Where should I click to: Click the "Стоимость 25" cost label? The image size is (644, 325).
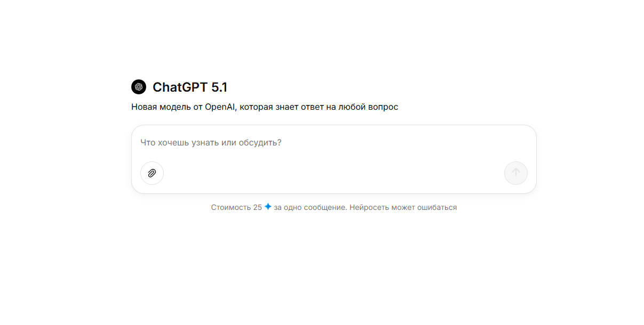point(236,207)
